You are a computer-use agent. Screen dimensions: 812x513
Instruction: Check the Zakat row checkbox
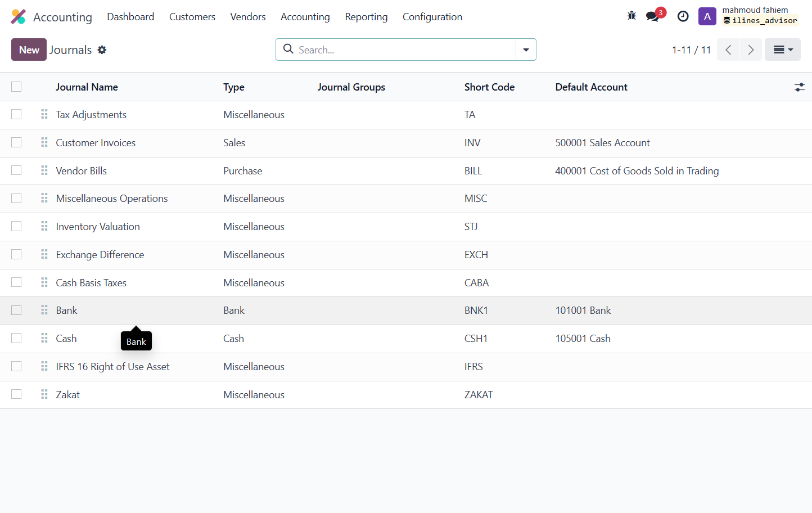(16, 394)
